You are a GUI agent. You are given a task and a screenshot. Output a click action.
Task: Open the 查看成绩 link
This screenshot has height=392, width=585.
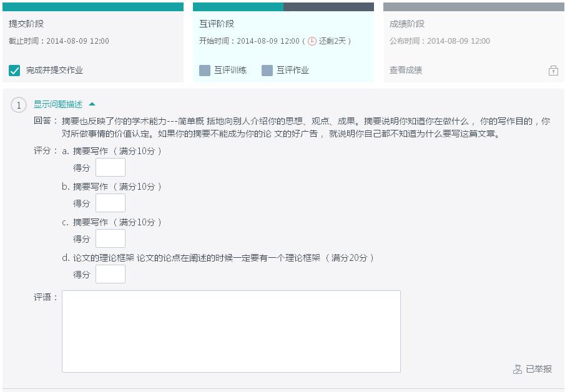point(406,71)
